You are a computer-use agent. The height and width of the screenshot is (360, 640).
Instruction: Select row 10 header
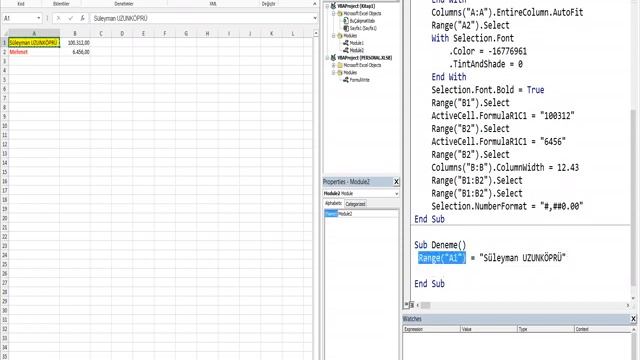click(x=4, y=126)
